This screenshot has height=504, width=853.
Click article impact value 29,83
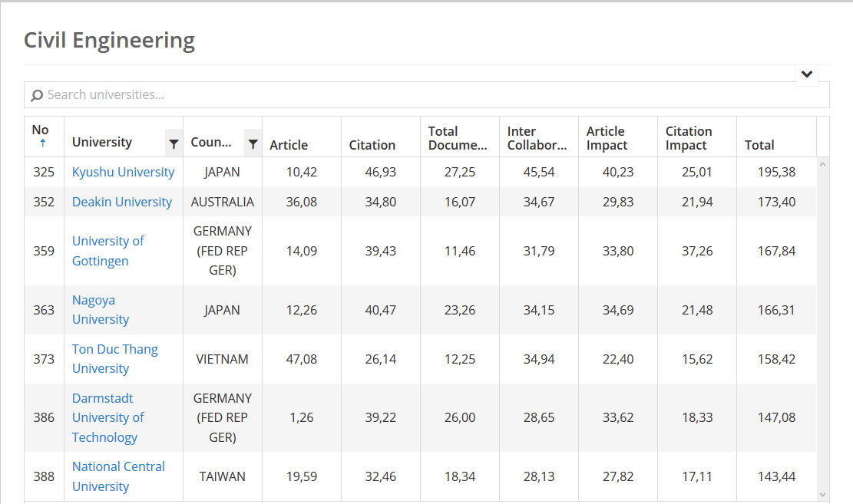pyautogui.click(x=618, y=202)
